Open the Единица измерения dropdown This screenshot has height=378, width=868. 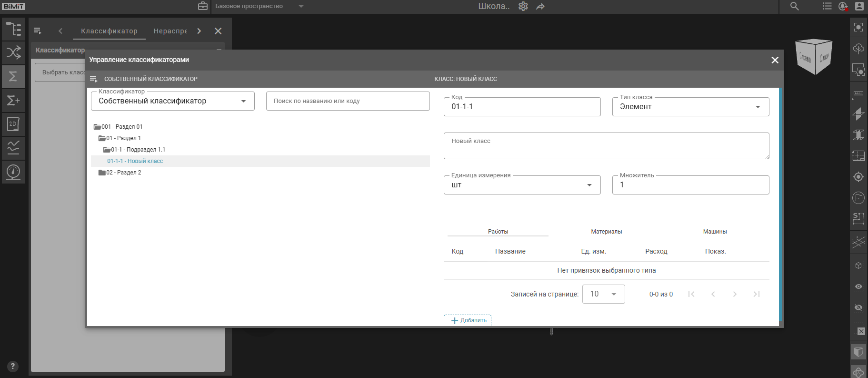point(522,185)
